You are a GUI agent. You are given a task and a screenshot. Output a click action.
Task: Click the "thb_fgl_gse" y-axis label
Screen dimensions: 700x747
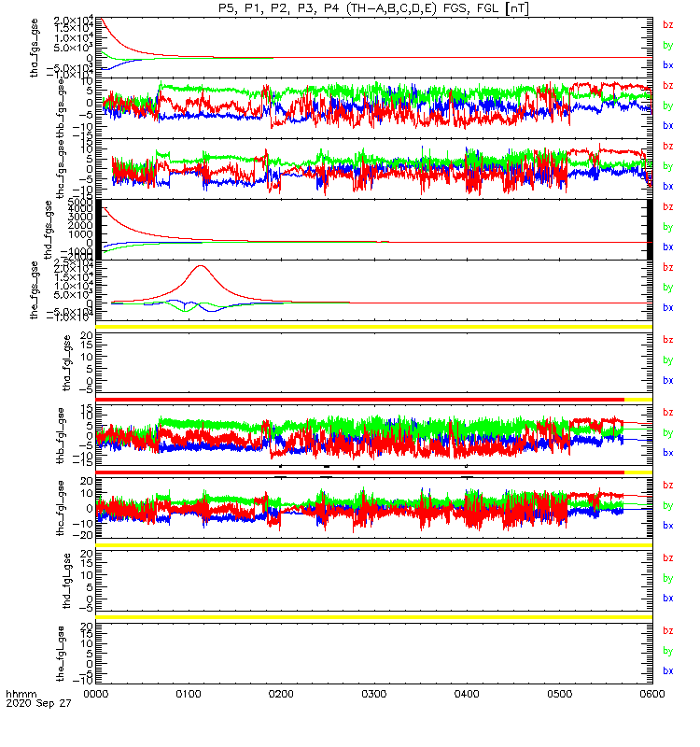(x=60, y=435)
